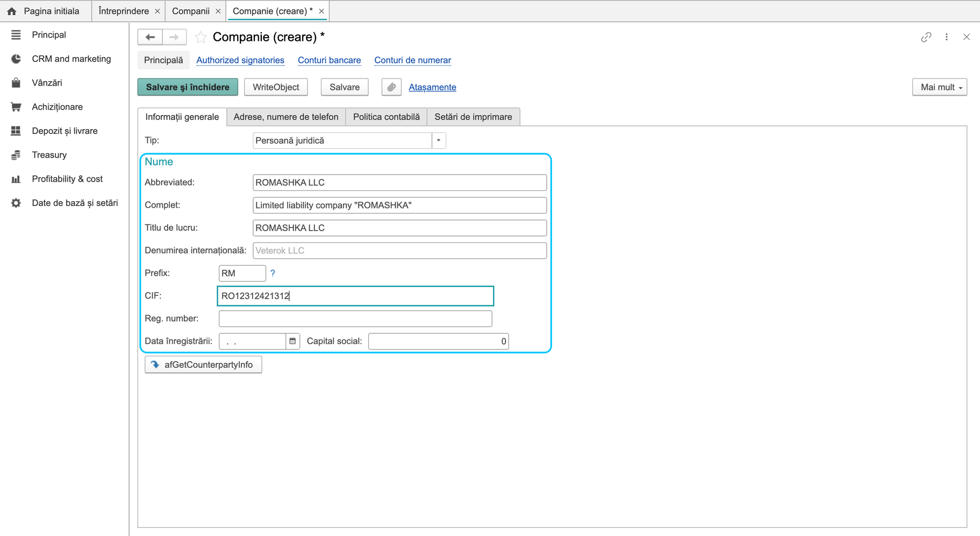Click the Depozit și livrare grid icon

click(16, 131)
